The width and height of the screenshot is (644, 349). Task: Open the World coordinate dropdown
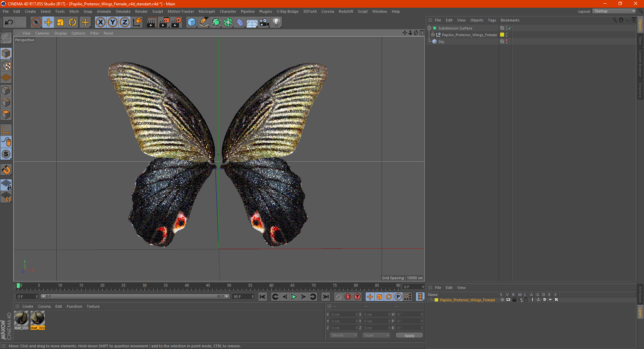pos(344,335)
